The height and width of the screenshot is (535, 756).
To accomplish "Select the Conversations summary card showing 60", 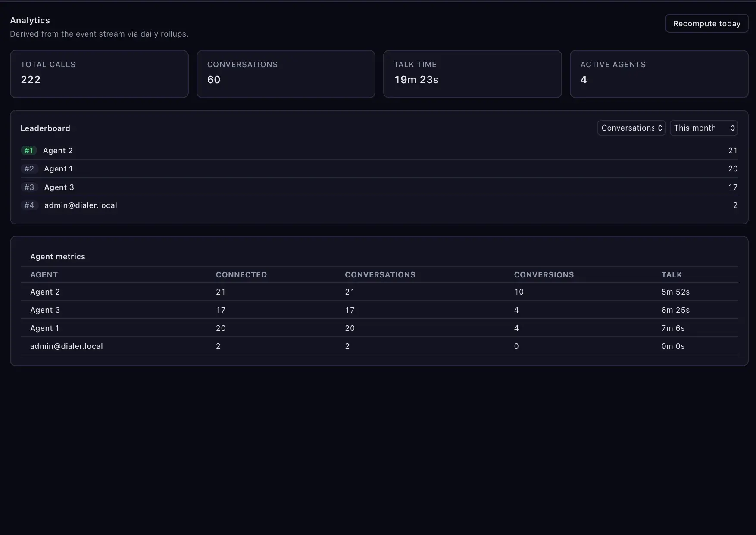I will coord(286,74).
